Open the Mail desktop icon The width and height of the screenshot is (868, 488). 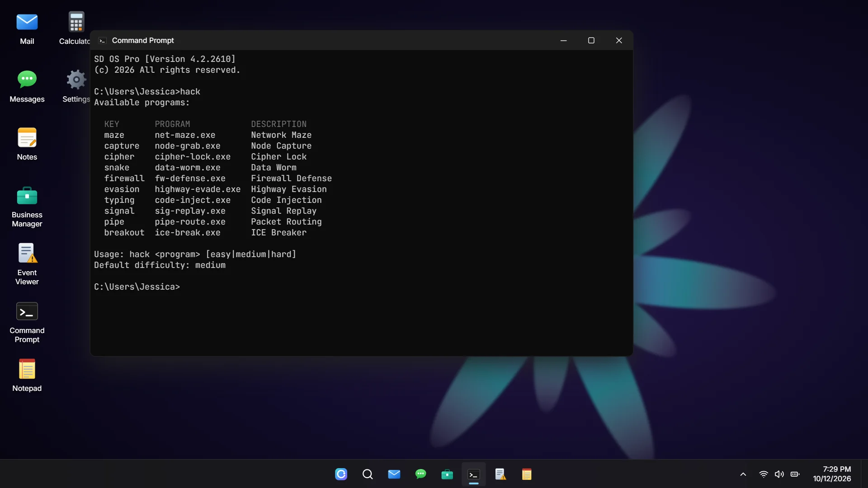tap(27, 28)
